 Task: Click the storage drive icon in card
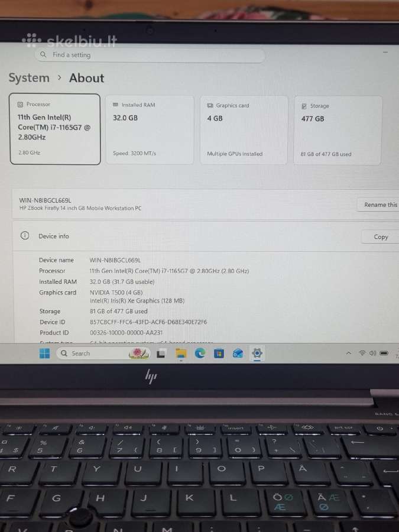coord(304,106)
